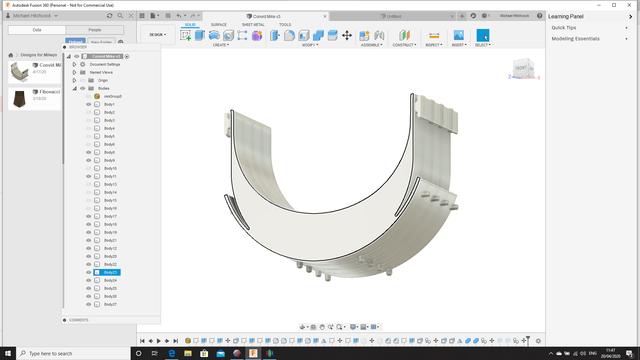This screenshot has height=360, width=640.
Task: Toggle visibility eye of Body11
Action: pyautogui.click(x=89, y=176)
